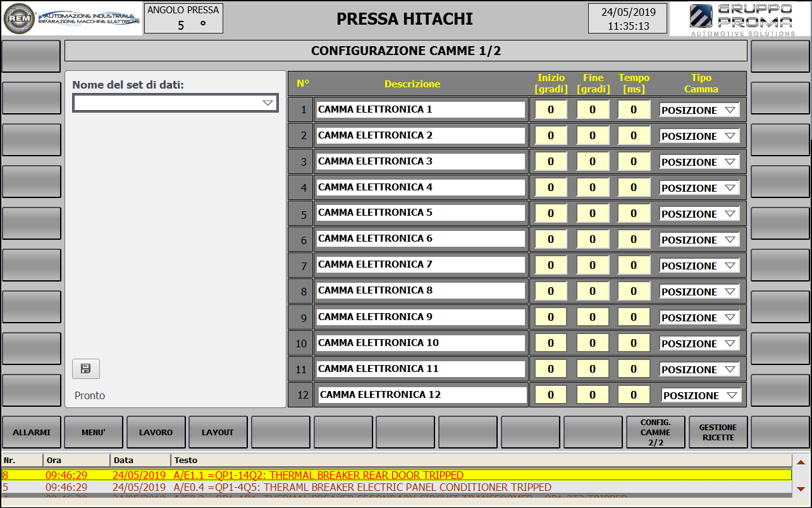Viewport: 812px width, 508px height.
Task: Click the 'Pronto' status text
Action: (90, 395)
